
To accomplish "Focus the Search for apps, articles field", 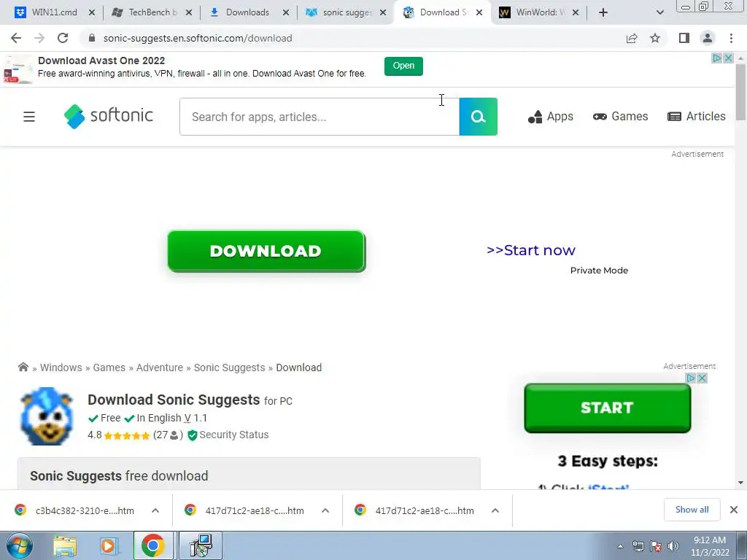I will (x=320, y=117).
